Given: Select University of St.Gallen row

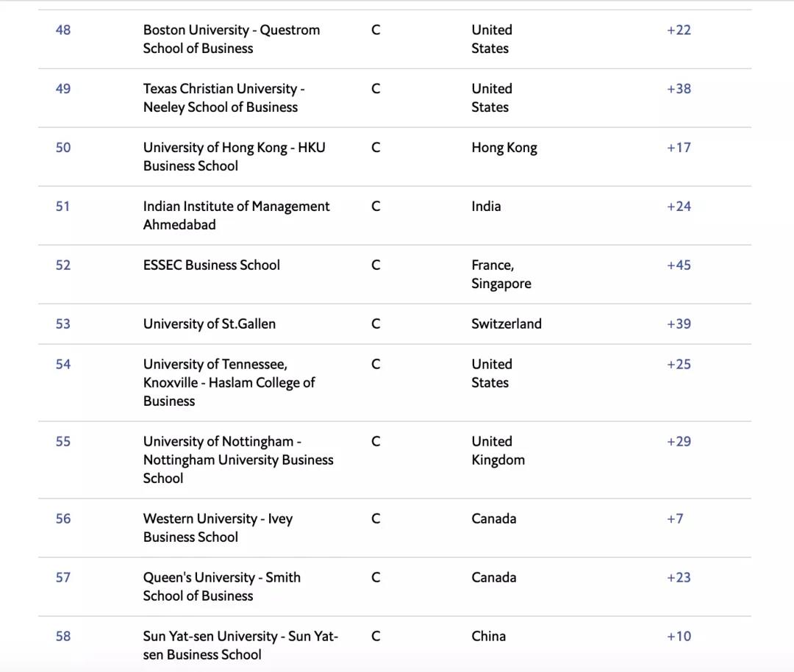Looking at the screenshot, I should (x=210, y=324).
